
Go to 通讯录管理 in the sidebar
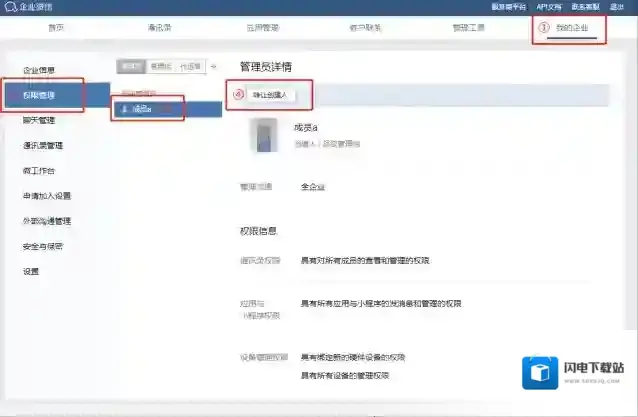tap(43, 145)
